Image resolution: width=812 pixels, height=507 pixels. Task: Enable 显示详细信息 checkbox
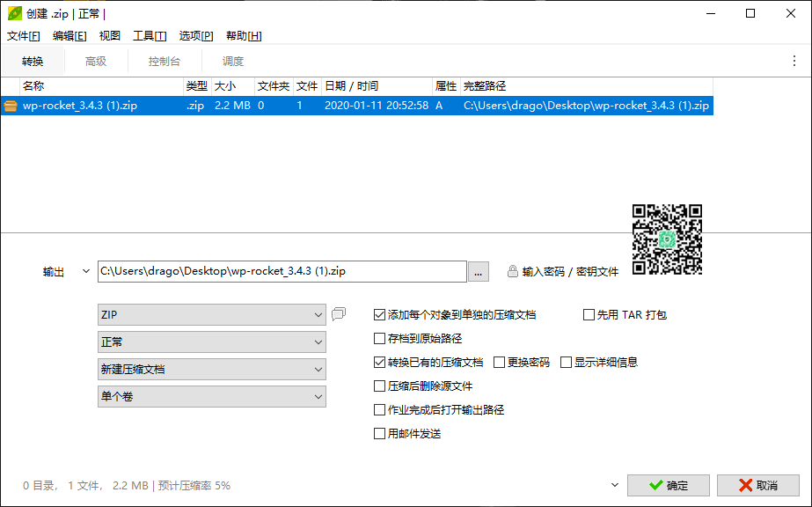tap(566, 363)
